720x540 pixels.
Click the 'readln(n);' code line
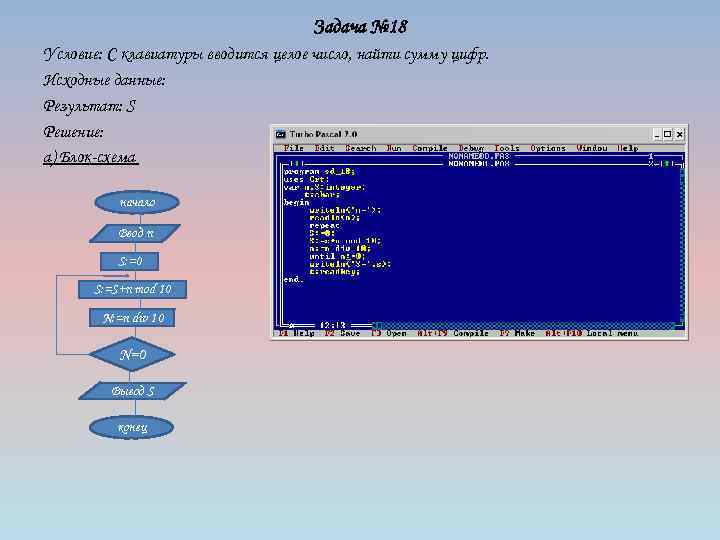point(334,218)
